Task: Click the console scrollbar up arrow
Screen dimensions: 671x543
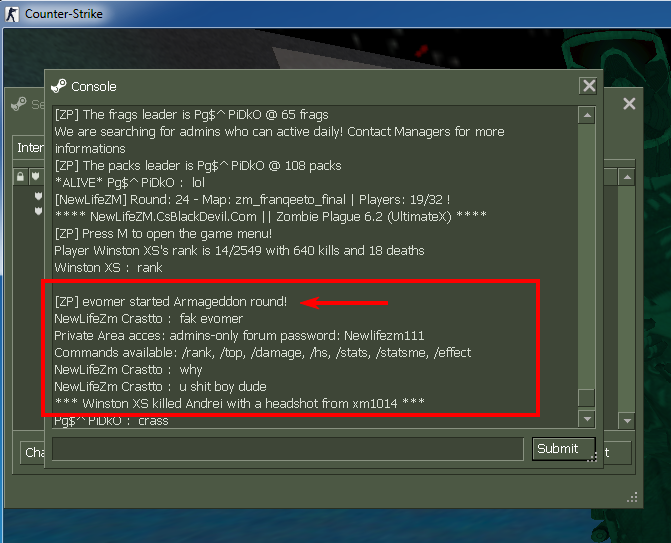Action: click(587, 115)
